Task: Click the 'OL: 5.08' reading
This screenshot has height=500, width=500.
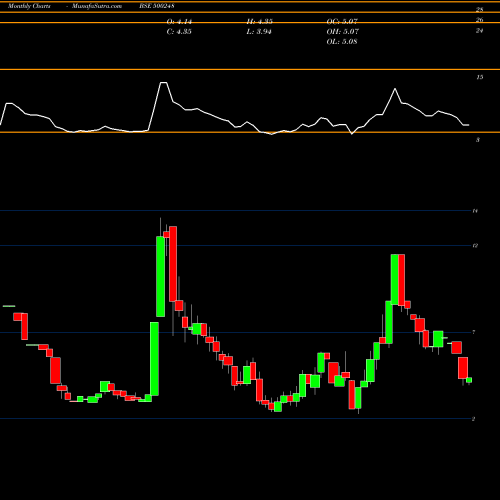Action: [342, 42]
